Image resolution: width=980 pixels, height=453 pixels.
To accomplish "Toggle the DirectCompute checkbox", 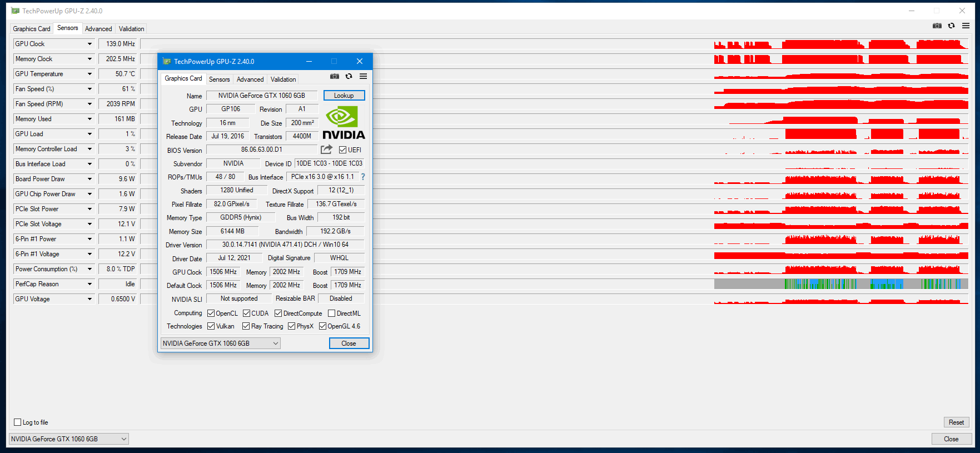I will [278, 313].
